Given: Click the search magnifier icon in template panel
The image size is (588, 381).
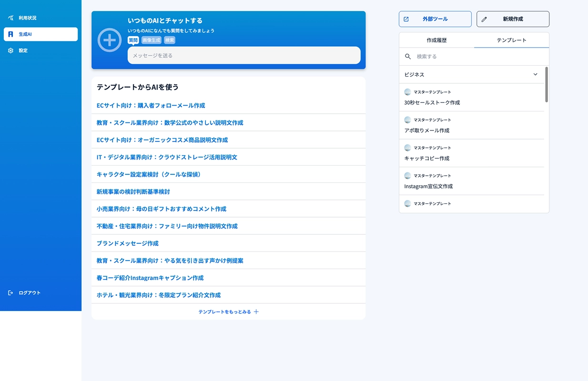Looking at the screenshot, I should coord(408,56).
